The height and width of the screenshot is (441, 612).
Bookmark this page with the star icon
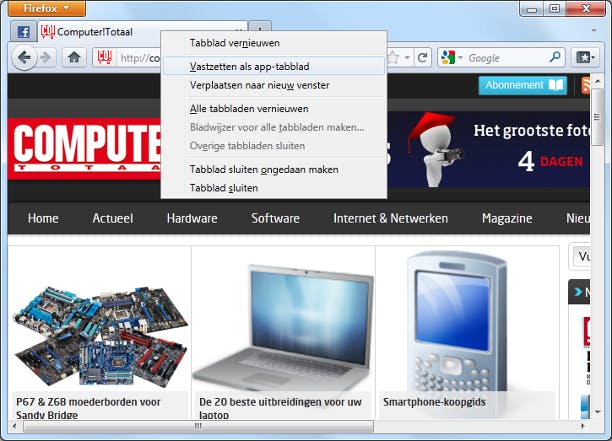394,58
